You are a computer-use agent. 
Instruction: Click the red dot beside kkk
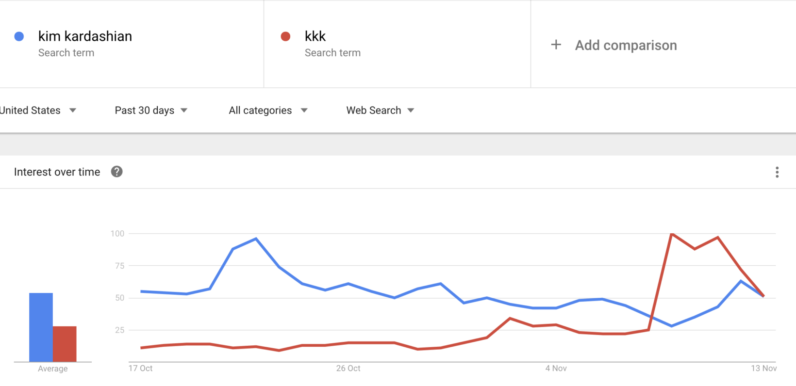pyautogui.click(x=285, y=37)
